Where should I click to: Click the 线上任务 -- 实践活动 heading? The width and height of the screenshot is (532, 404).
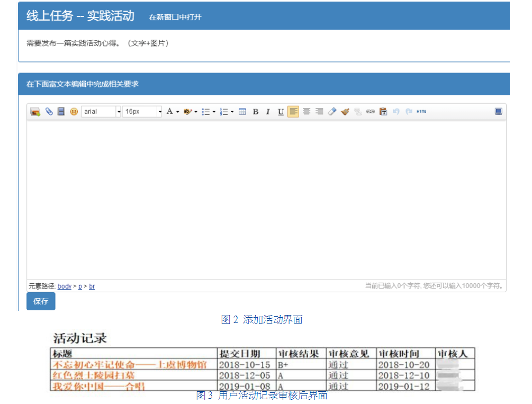click(x=80, y=16)
